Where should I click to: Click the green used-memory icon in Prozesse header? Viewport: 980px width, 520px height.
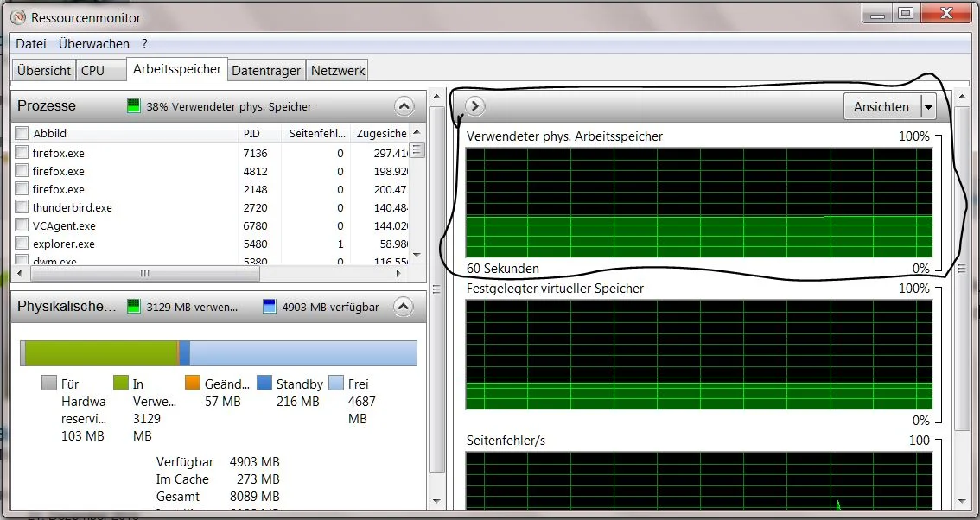click(x=133, y=105)
